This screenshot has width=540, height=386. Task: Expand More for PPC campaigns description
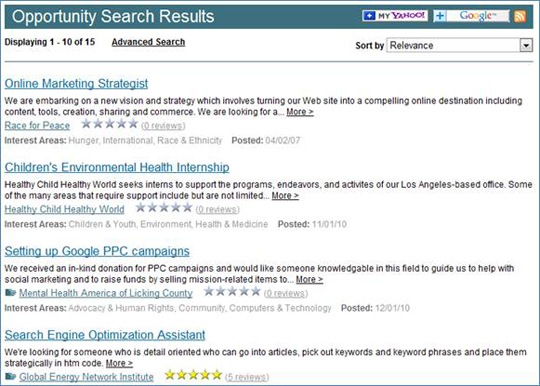(x=309, y=279)
